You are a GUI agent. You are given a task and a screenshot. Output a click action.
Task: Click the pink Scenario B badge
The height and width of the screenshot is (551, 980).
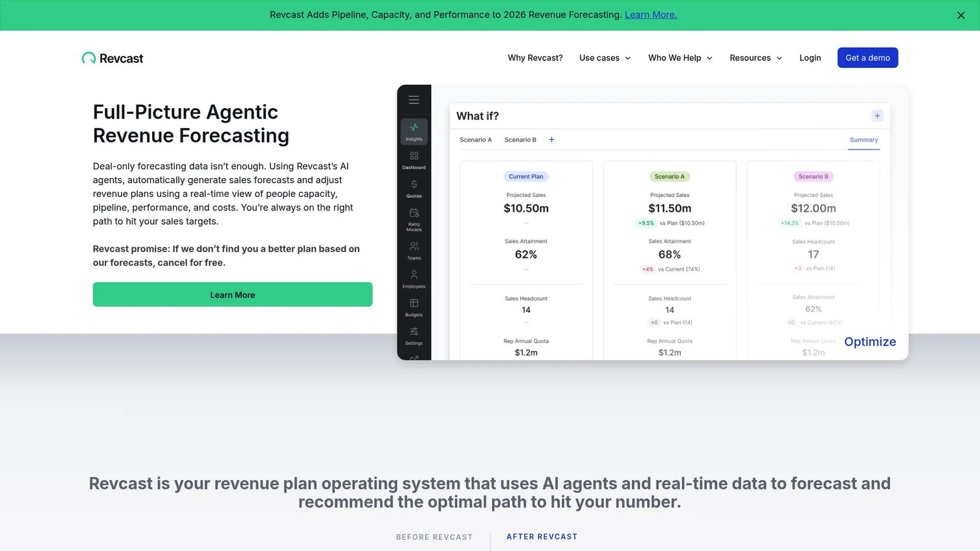[x=813, y=177]
